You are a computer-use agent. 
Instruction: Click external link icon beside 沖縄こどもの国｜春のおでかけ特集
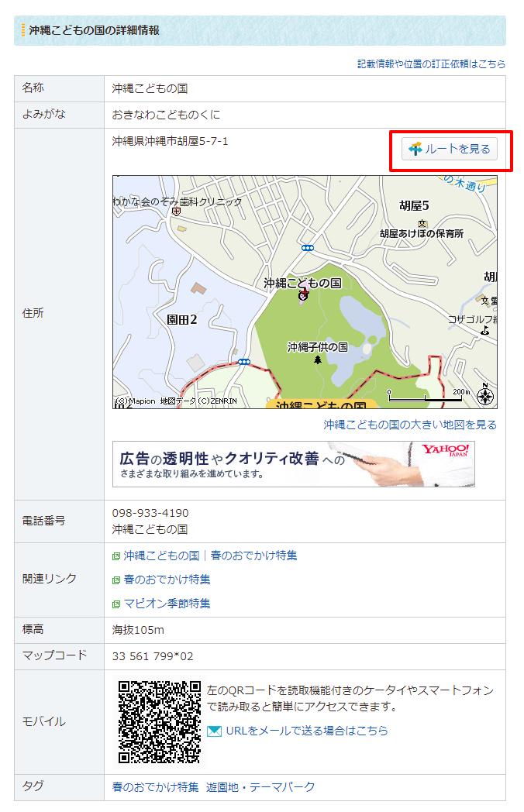coord(116,556)
